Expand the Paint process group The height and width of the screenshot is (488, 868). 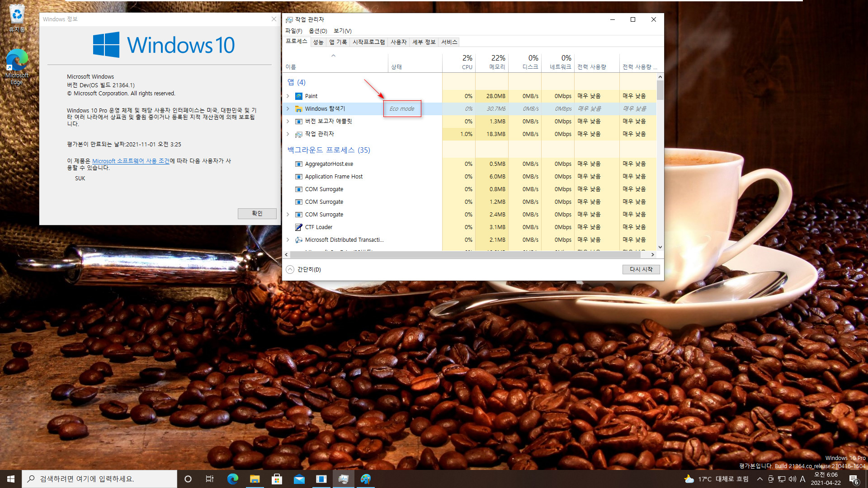pyautogui.click(x=288, y=96)
